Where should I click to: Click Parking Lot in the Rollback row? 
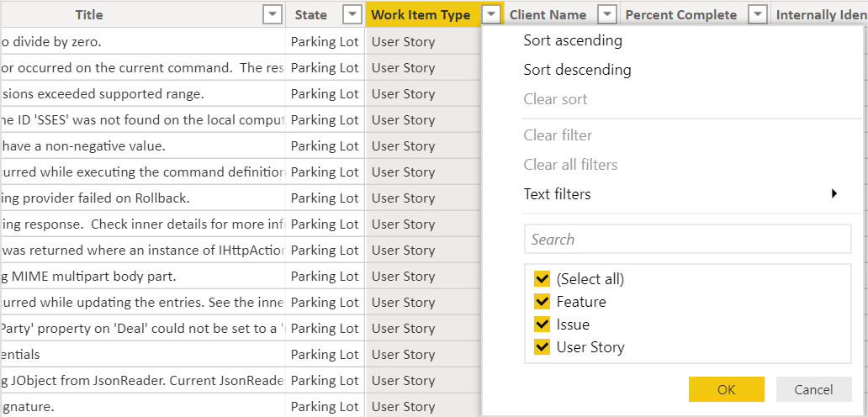[x=325, y=198]
